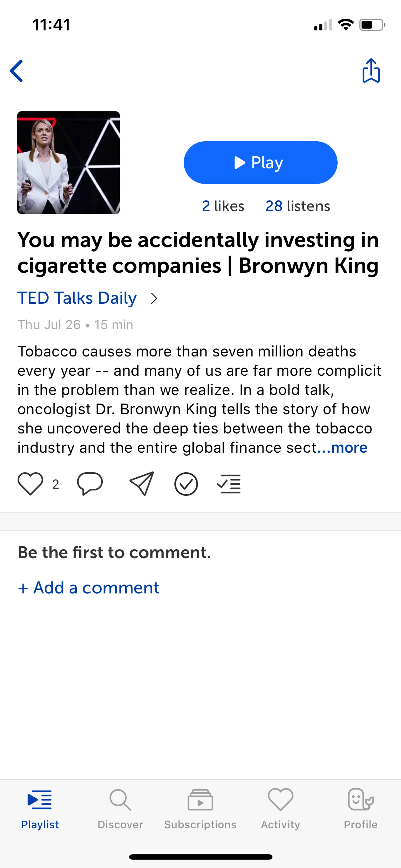Tap the back arrow icon
The height and width of the screenshot is (868, 401).
[16, 71]
